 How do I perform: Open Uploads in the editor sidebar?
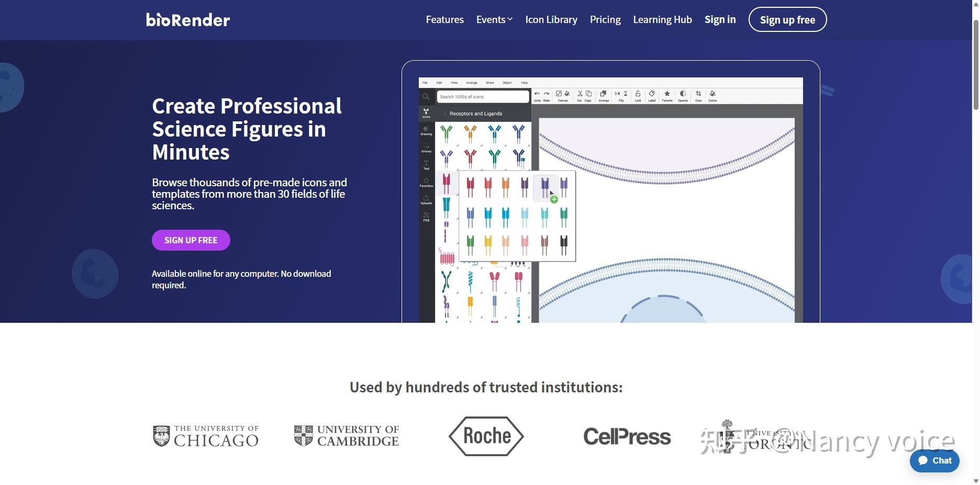426,199
